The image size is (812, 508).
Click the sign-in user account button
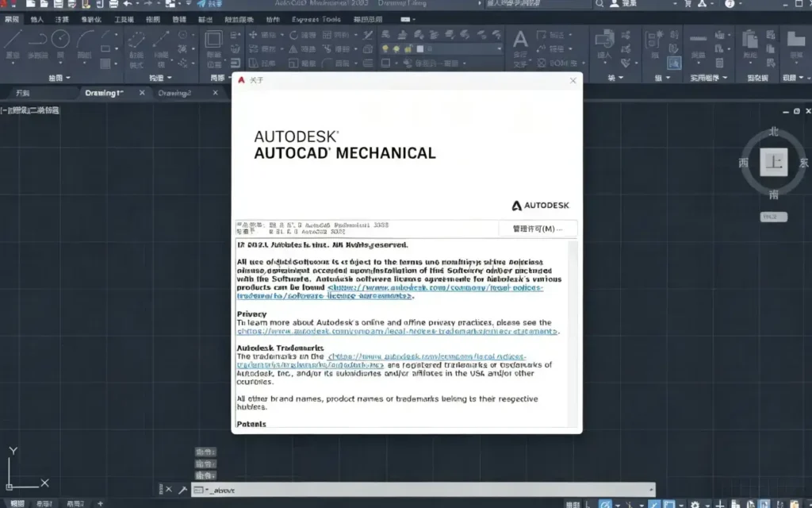click(623, 4)
